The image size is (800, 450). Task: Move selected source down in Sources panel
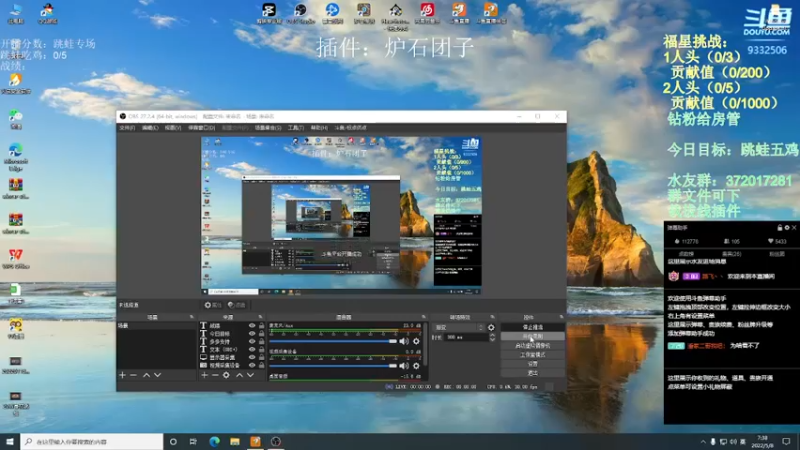click(x=251, y=375)
